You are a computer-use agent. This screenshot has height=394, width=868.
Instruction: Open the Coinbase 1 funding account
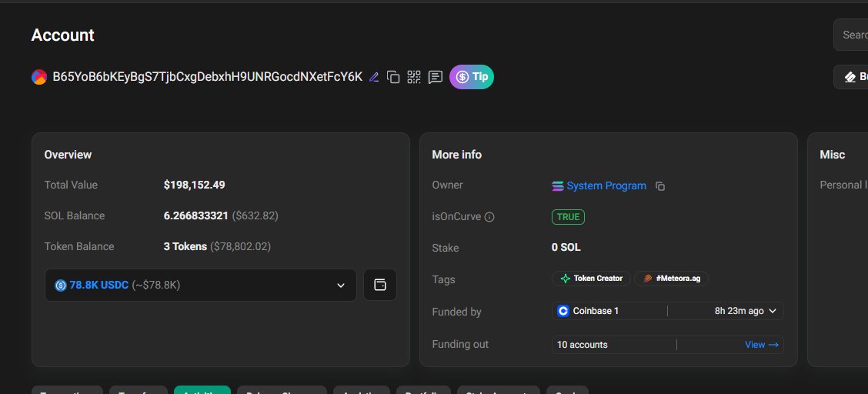(596, 311)
